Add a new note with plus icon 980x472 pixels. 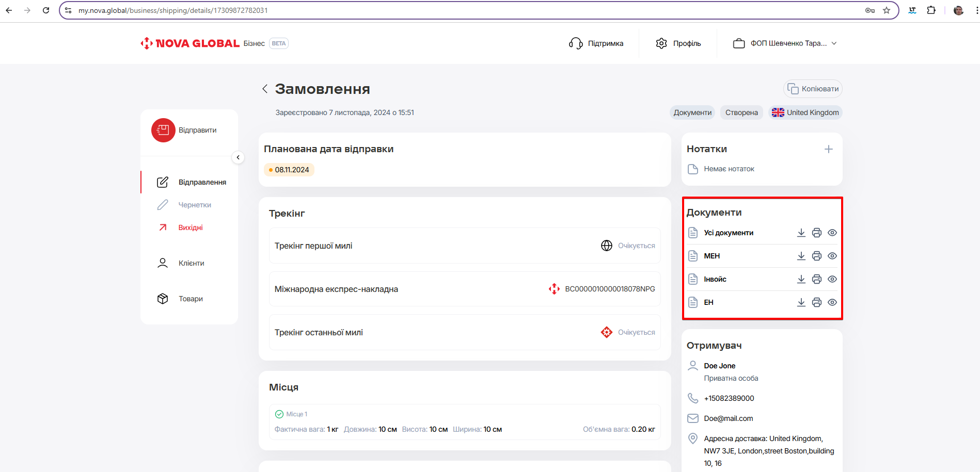(828, 149)
